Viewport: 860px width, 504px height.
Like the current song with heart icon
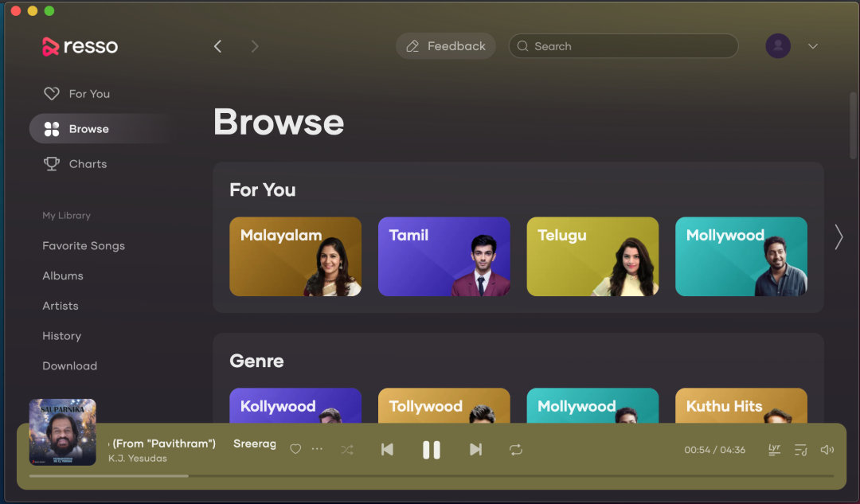(x=295, y=450)
